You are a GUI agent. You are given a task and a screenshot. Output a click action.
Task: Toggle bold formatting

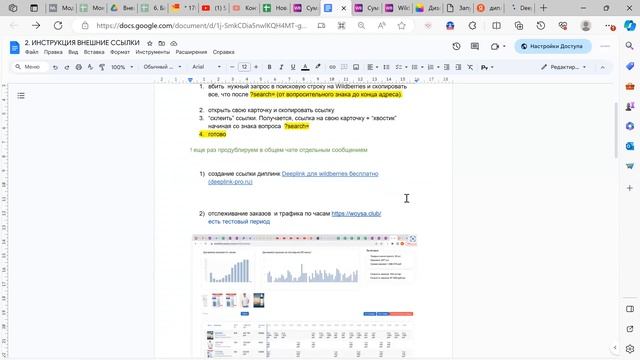coord(269,67)
